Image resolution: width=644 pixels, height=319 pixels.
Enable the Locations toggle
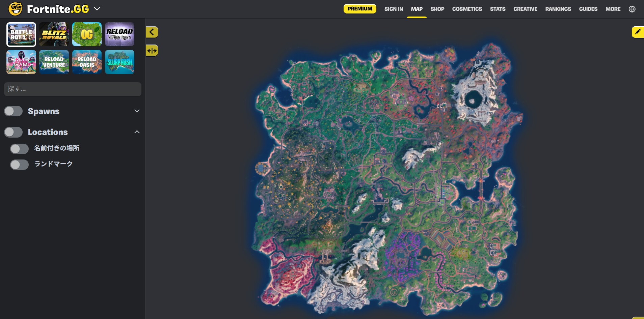click(x=14, y=132)
